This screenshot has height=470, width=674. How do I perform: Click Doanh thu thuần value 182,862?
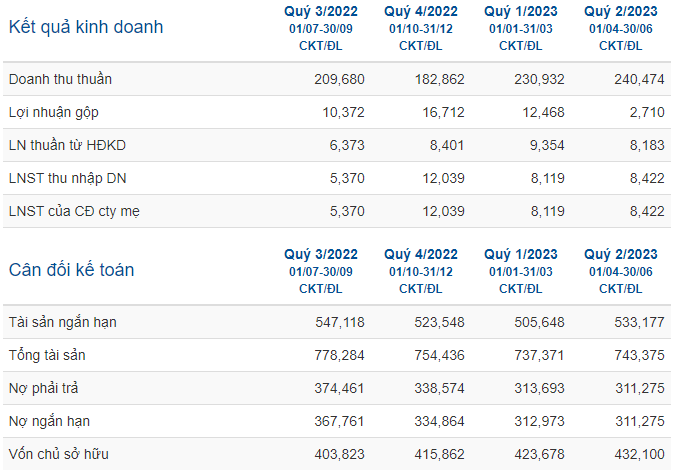pyautogui.click(x=439, y=80)
